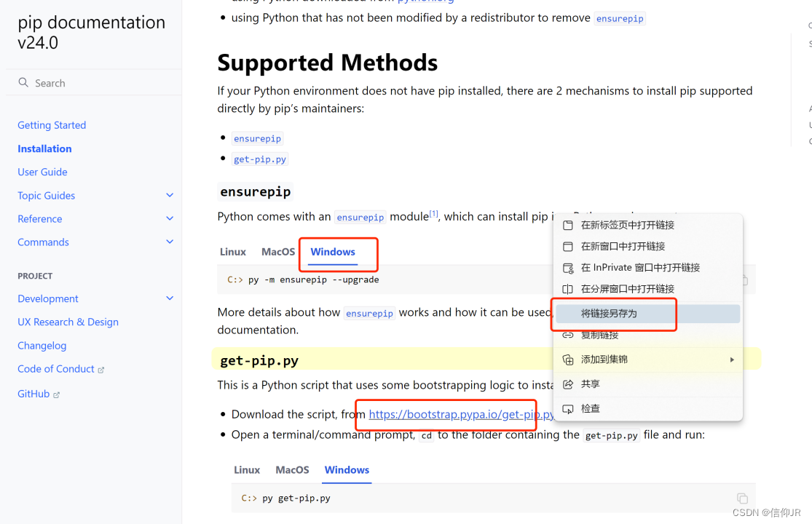This screenshot has width=812, height=524.
Task: Choose 在新标签页中打开链接 from context menu
Action: point(648,225)
